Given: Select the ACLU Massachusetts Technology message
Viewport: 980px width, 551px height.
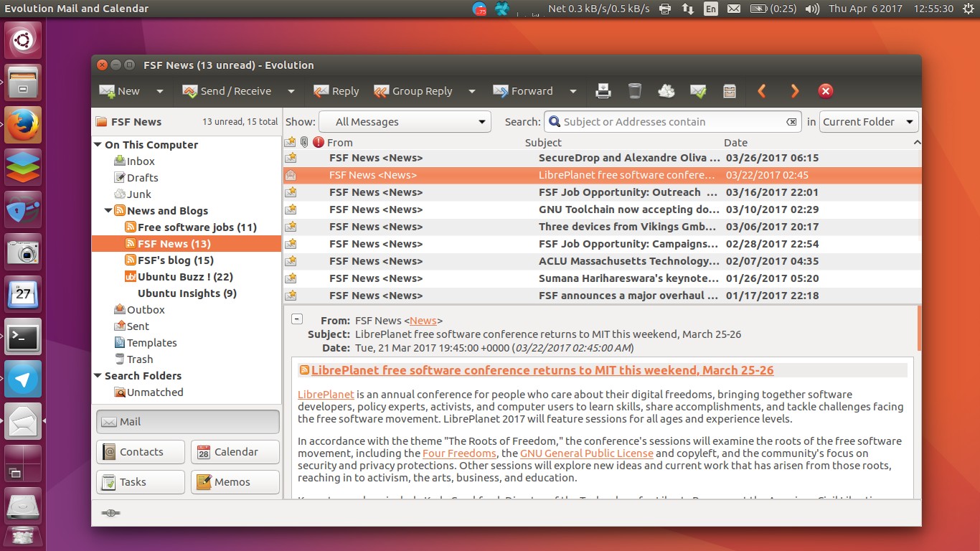Looking at the screenshot, I should (603, 261).
